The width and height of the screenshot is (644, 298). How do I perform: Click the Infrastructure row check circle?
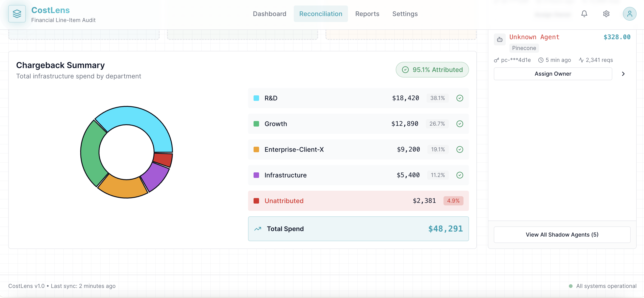(460, 175)
